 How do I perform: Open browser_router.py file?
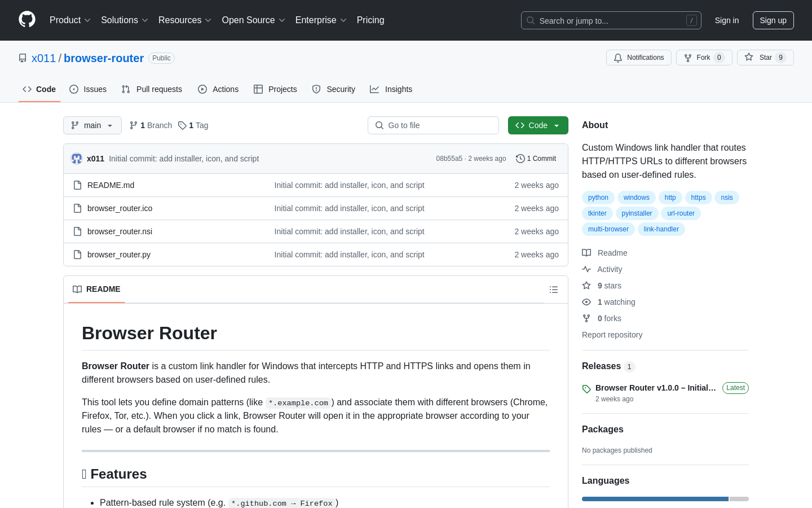coord(119,255)
